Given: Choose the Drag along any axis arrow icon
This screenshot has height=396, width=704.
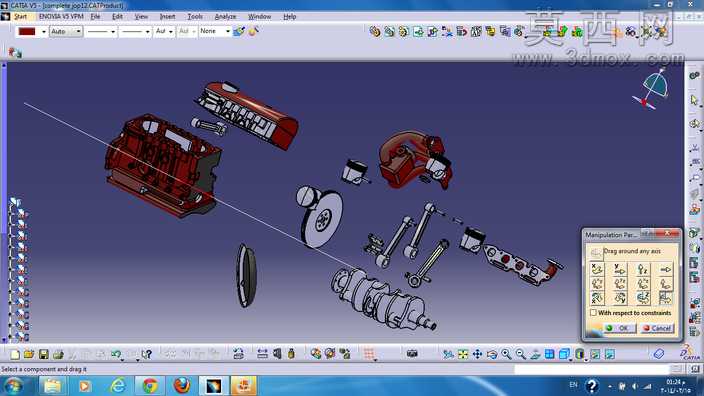Looking at the screenshot, I should point(665,269).
